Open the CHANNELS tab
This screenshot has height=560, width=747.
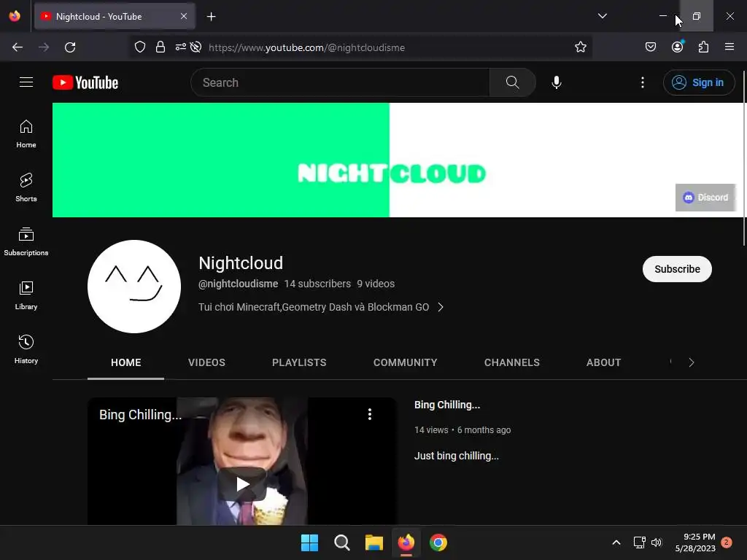click(x=512, y=362)
